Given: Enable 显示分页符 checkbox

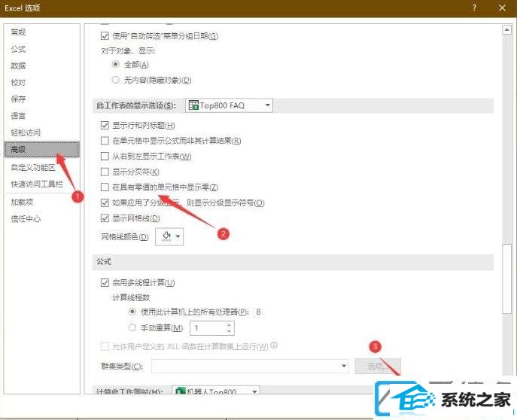Looking at the screenshot, I should (x=105, y=172).
